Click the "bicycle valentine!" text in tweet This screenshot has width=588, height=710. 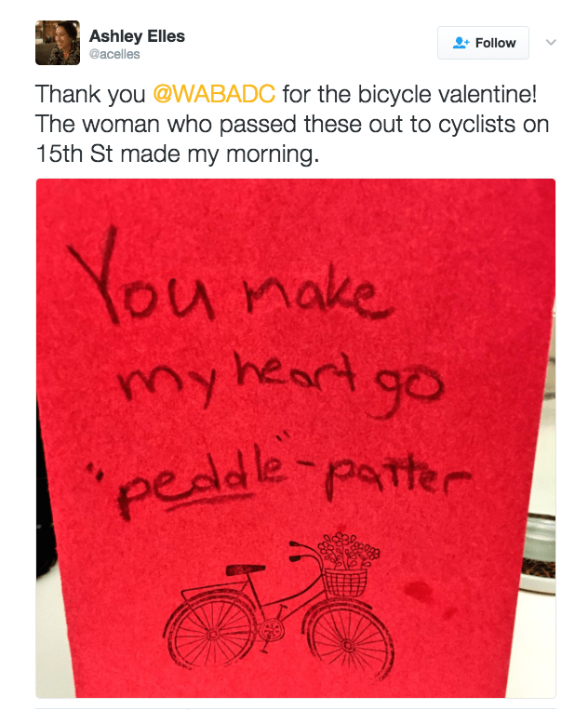click(x=448, y=94)
